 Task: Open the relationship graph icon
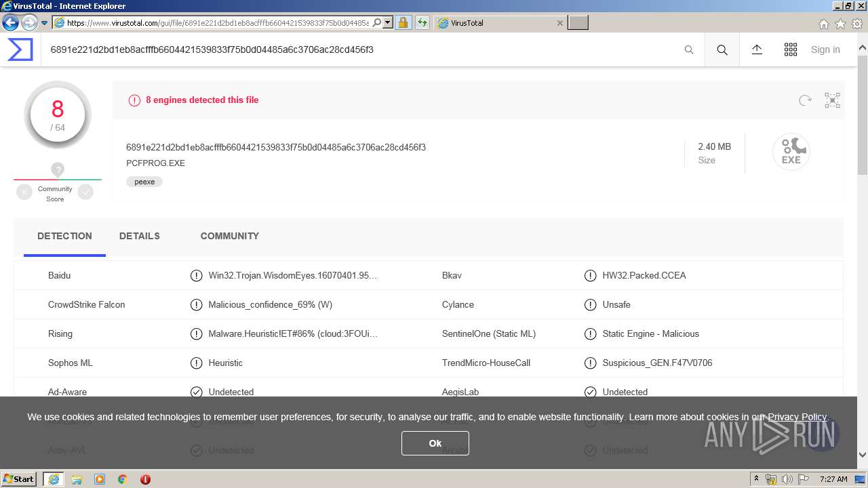832,100
